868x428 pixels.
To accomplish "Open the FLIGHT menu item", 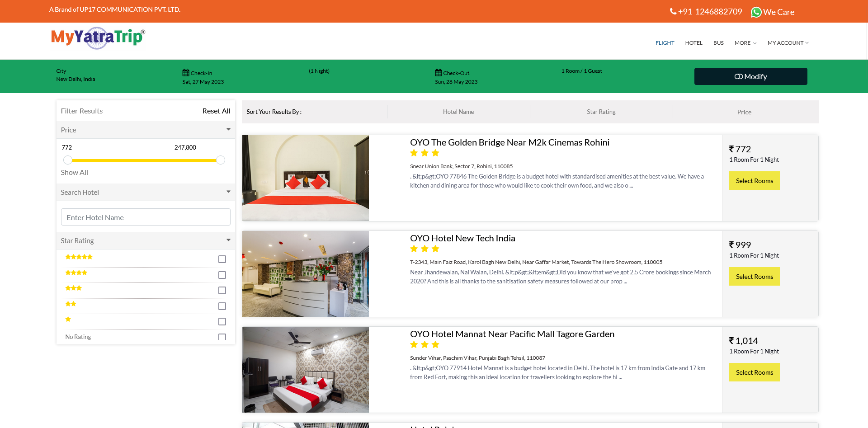I will coord(665,43).
